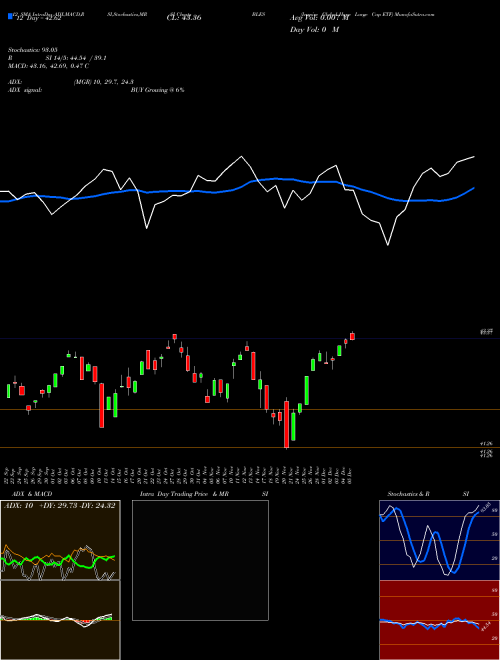Click the 'ADX: 10 +DY: 29.73 -DY: 24.32' readout
This screenshot has width=500, height=660.
pos(59,506)
